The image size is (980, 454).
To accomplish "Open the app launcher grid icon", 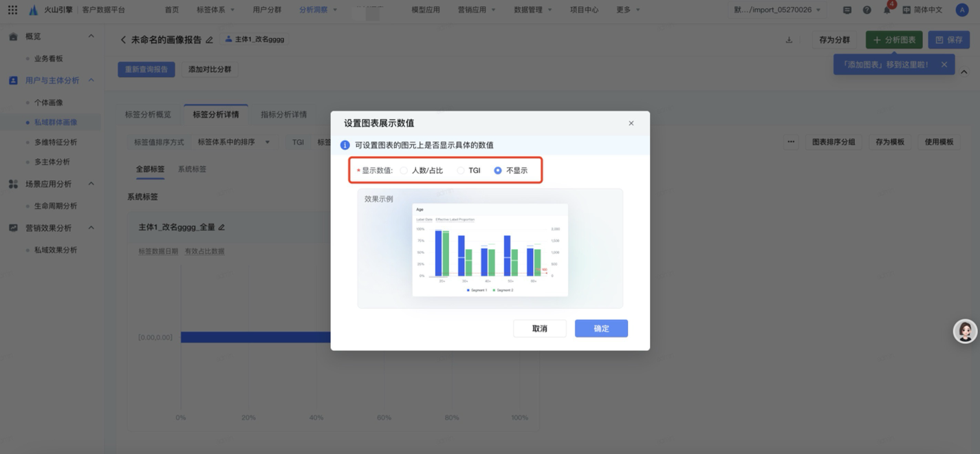I will [x=12, y=10].
